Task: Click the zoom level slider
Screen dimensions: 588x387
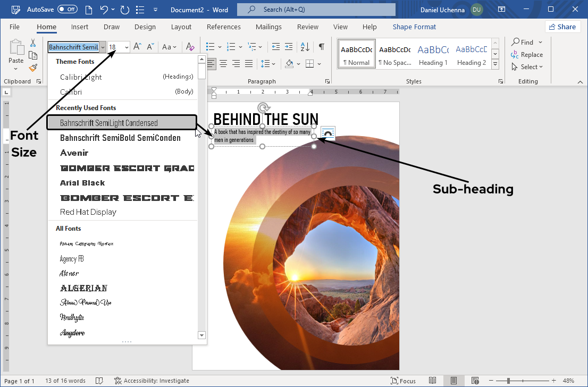Action: (x=509, y=381)
